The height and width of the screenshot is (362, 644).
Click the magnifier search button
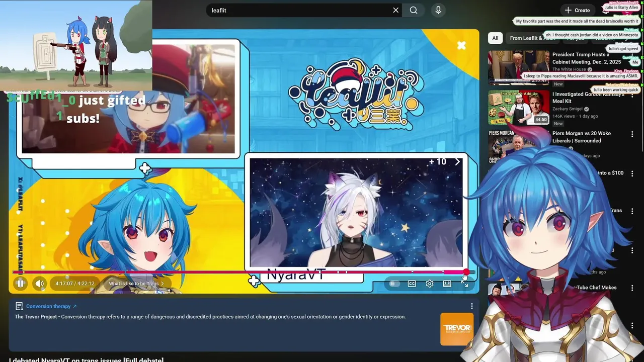tap(414, 10)
